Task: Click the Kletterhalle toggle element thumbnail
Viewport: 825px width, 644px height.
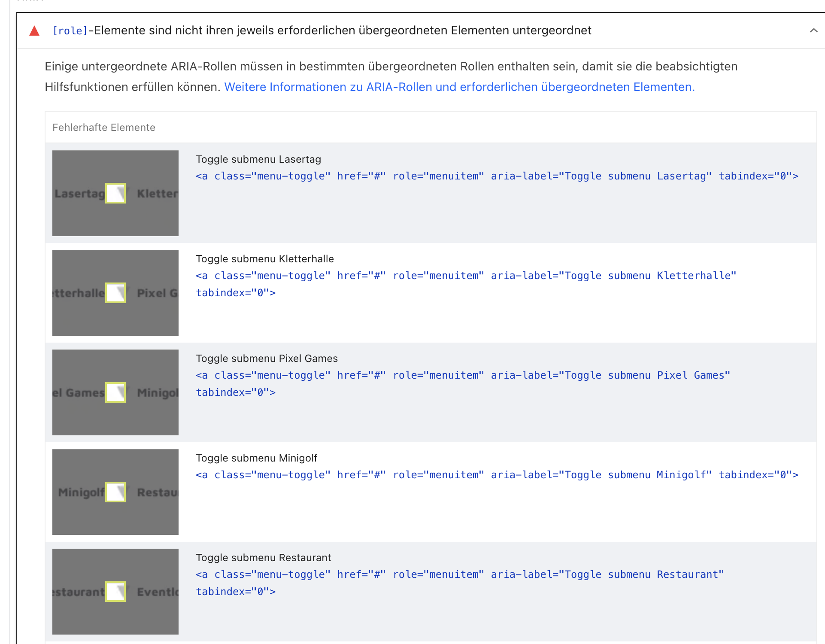Action: tap(115, 293)
